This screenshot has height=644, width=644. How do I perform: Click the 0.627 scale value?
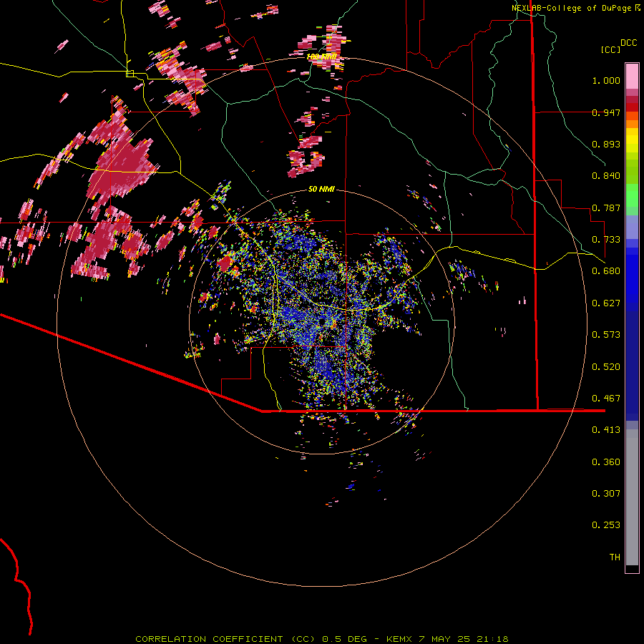pyautogui.click(x=606, y=303)
